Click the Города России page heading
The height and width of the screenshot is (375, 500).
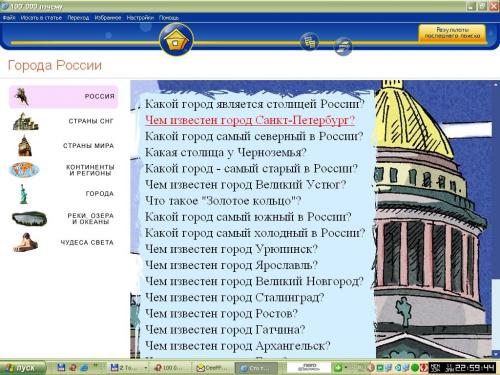[x=55, y=65]
